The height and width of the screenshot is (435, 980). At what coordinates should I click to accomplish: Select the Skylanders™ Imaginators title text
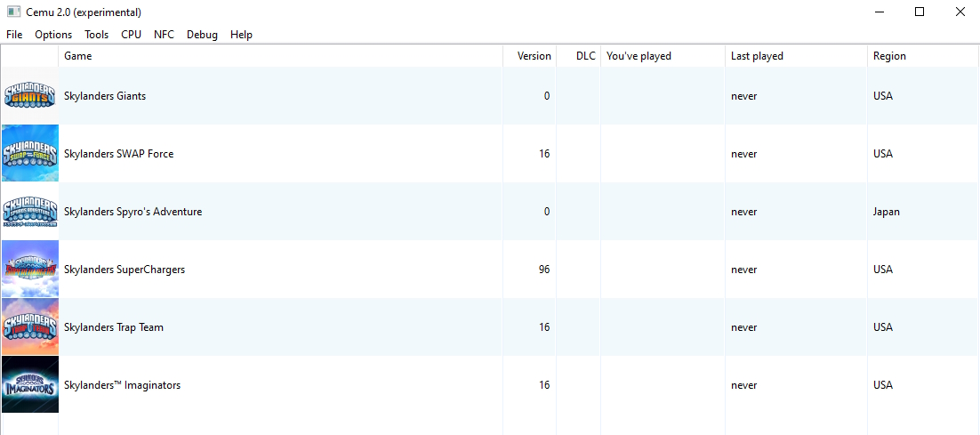coord(123,385)
